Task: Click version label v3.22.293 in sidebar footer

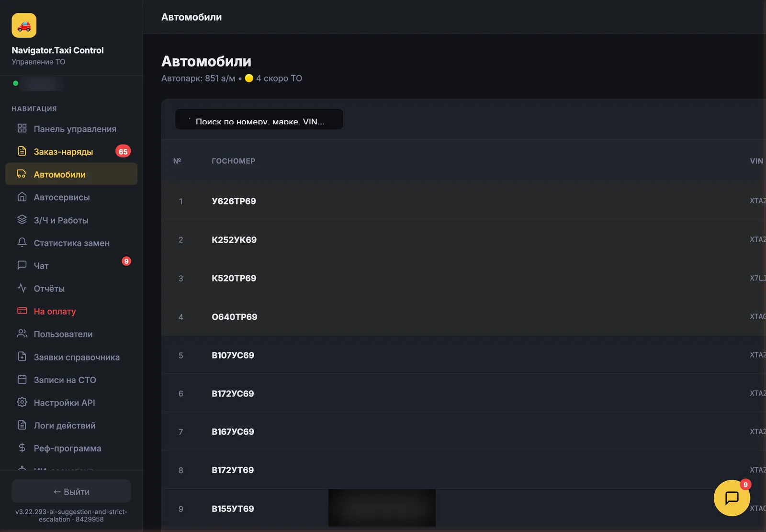Action: point(71,515)
